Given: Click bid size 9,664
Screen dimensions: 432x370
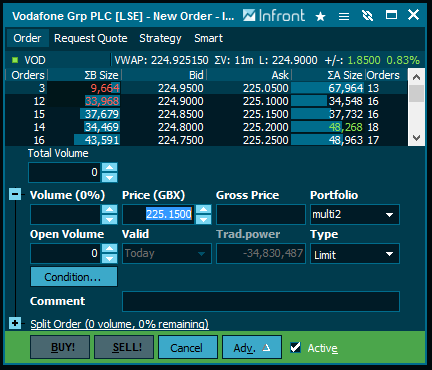Looking at the screenshot, I should coord(105,88).
